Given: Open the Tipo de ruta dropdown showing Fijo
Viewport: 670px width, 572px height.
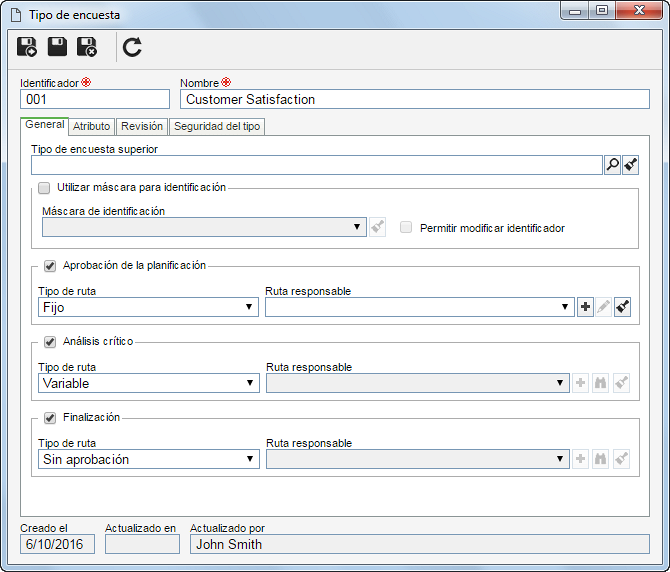Looking at the screenshot, I should (148, 307).
